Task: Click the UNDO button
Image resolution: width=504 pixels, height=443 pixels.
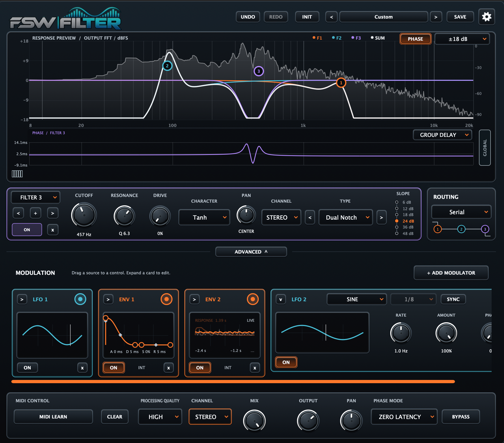Action: 248,17
